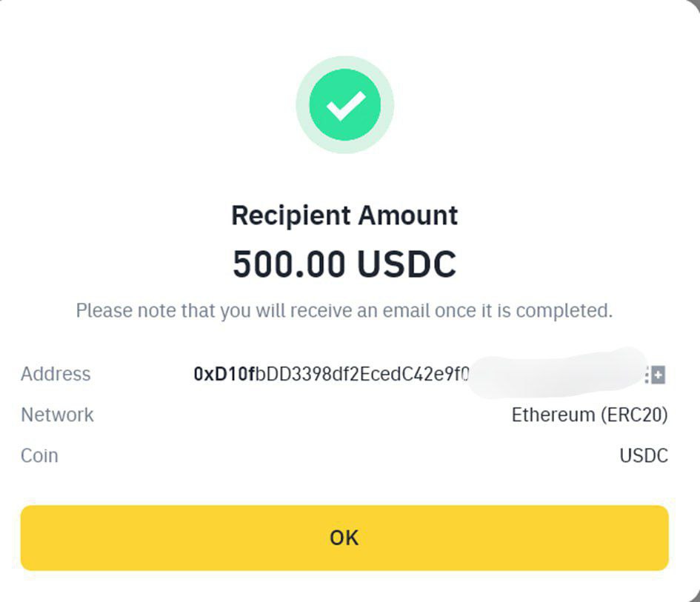
Task: Confirm with the yellow OK button
Action: (344, 538)
